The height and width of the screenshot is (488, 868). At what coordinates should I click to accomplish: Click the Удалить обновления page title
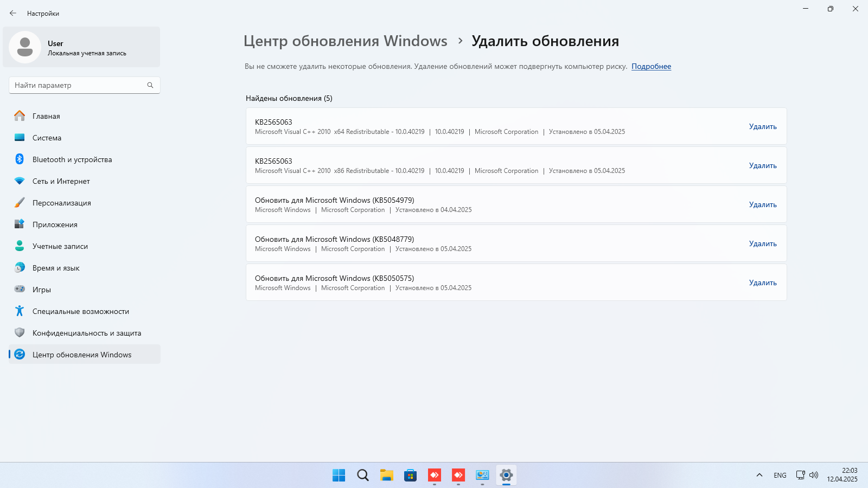(x=545, y=41)
